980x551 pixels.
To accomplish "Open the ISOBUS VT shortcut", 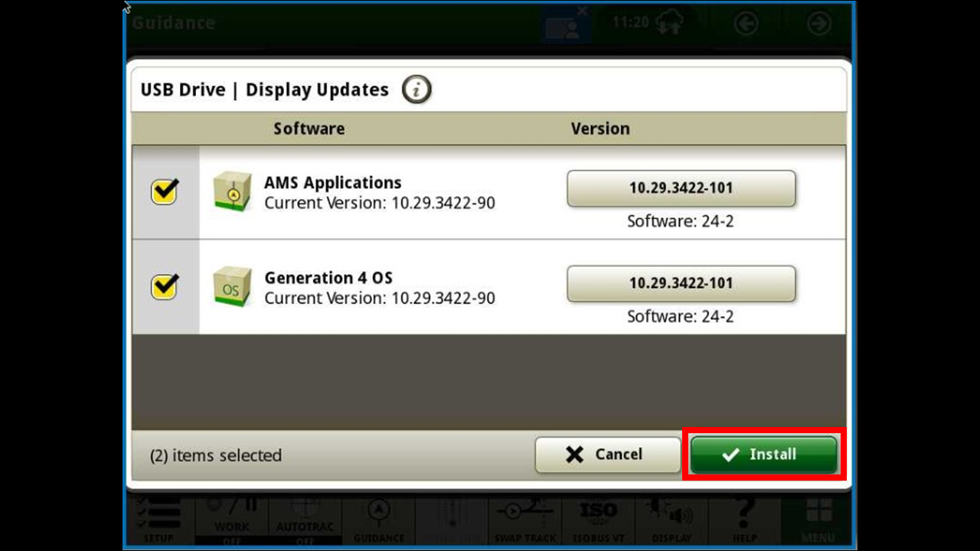I will point(598,521).
